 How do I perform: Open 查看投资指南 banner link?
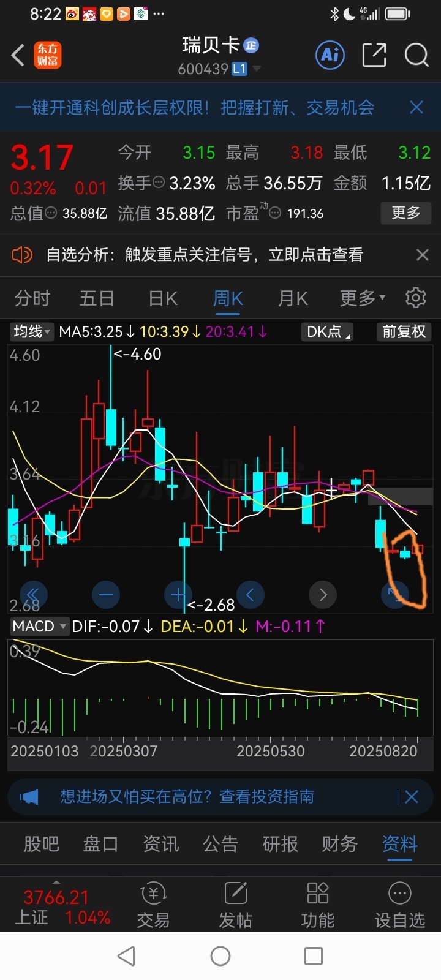[266, 796]
